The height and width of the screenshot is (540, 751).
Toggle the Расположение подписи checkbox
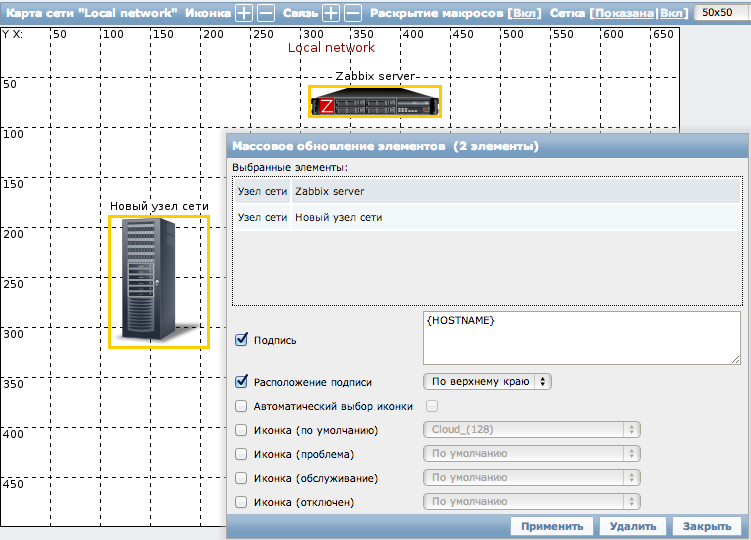241,381
